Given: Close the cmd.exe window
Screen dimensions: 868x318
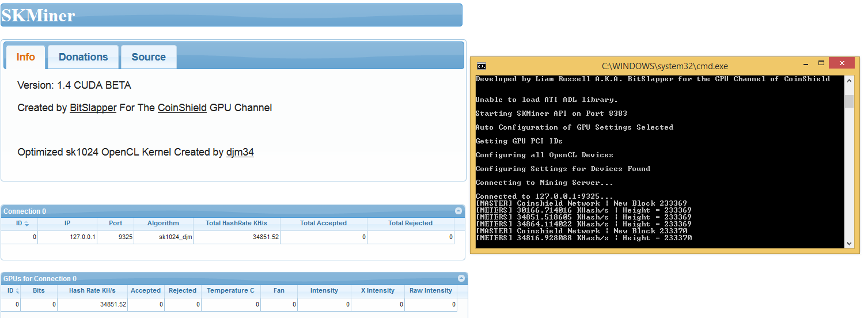Looking at the screenshot, I should tap(842, 63).
